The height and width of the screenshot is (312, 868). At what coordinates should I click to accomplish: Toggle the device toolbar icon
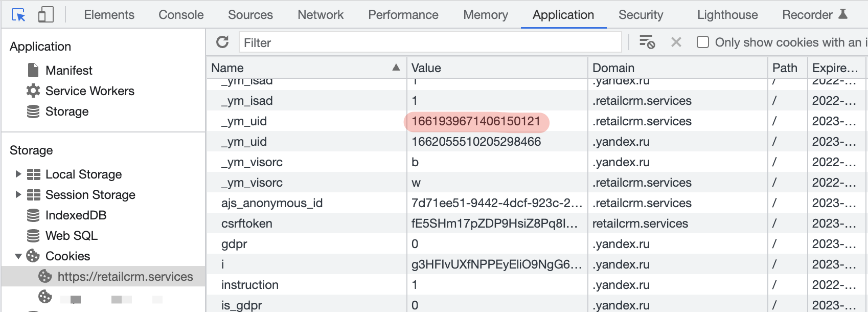46,15
